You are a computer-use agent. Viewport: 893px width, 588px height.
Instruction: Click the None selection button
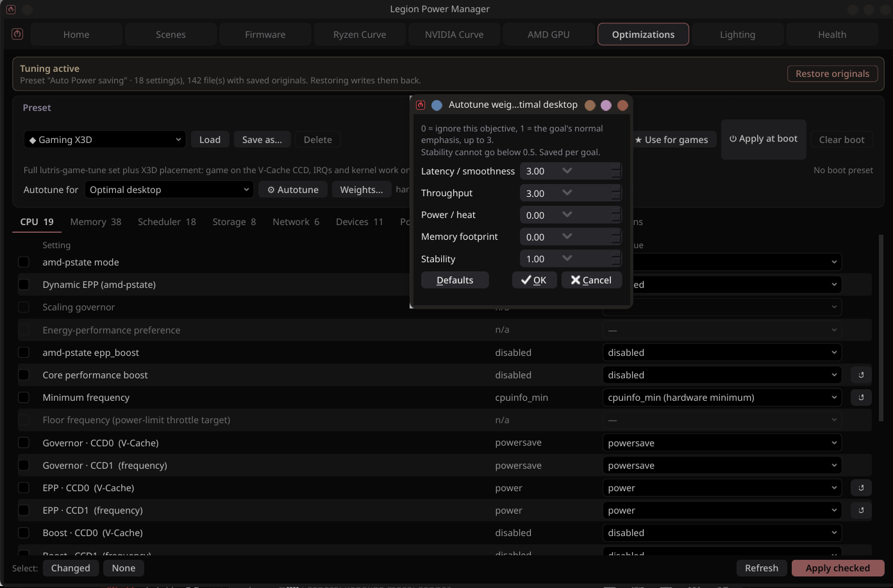pyautogui.click(x=124, y=568)
